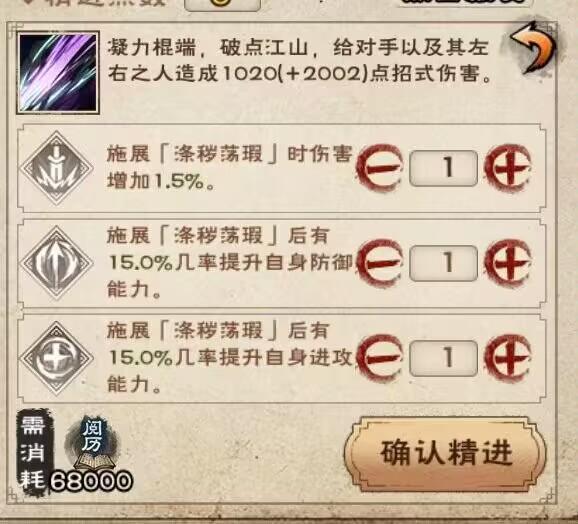578x524 pixels.
Task: Select the defense boost diamond icon
Action: pyautogui.click(x=56, y=263)
